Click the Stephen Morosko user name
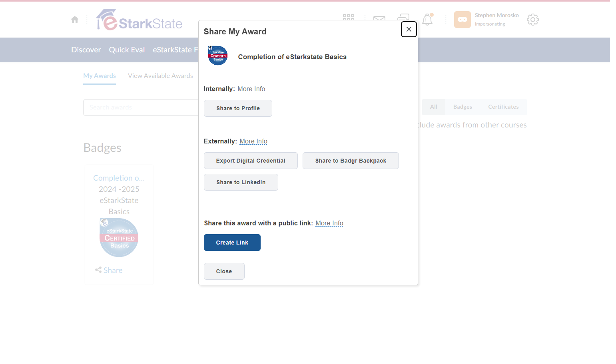 pos(496,15)
